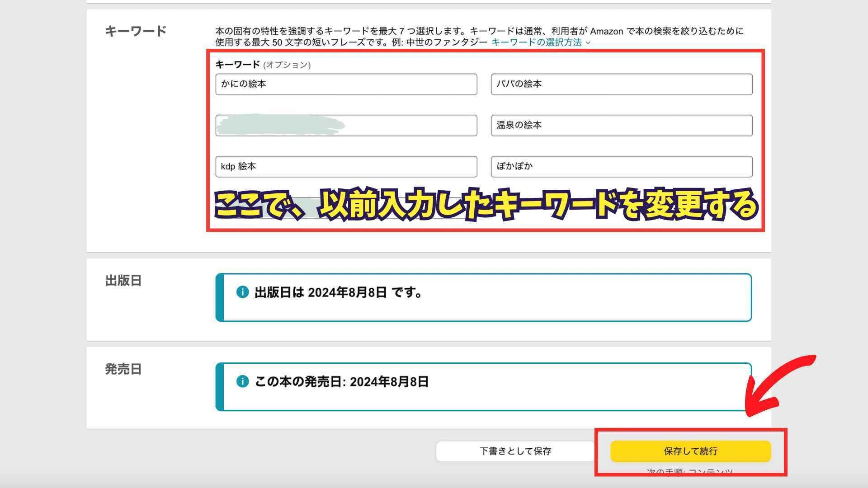
Task: Open the キーワードの選択方法 link
Action: 537,42
